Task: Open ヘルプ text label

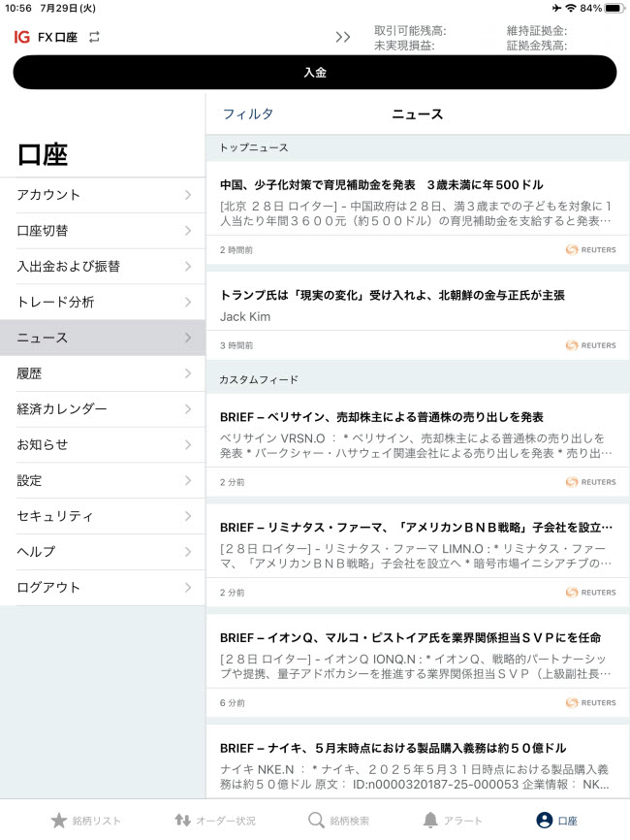Action: point(36,552)
